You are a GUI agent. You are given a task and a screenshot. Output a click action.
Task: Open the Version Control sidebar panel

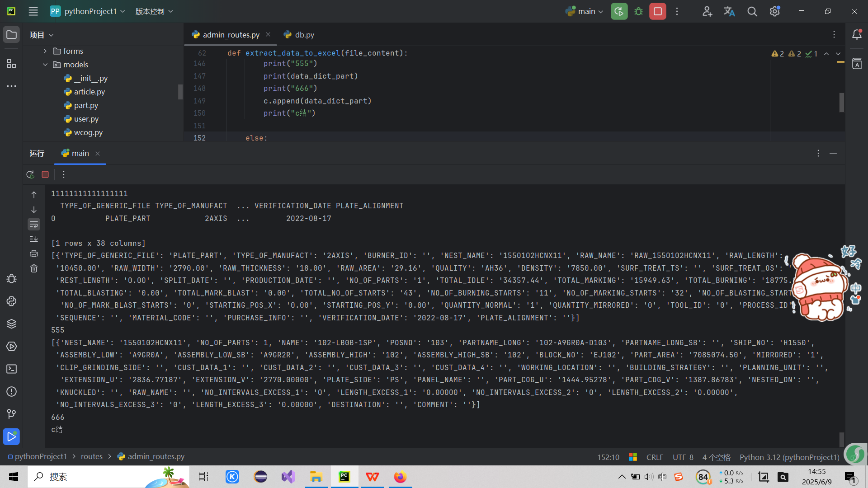[11, 414]
